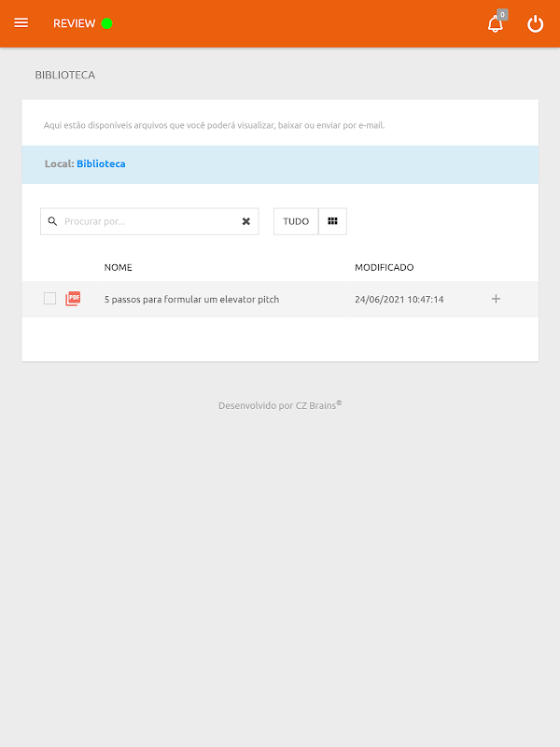This screenshot has height=747, width=560.
Task: Open Biblioteca breadcrumb link
Action: tap(101, 163)
